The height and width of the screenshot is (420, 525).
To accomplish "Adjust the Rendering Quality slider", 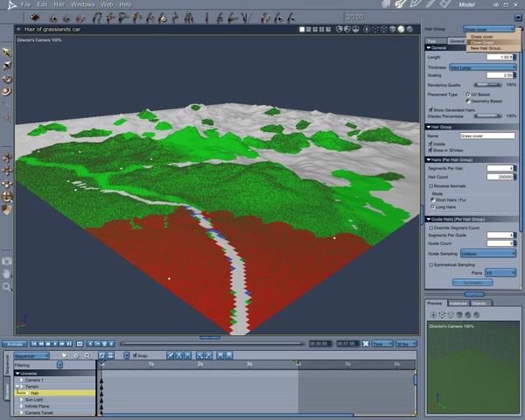I will pos(488,85).
